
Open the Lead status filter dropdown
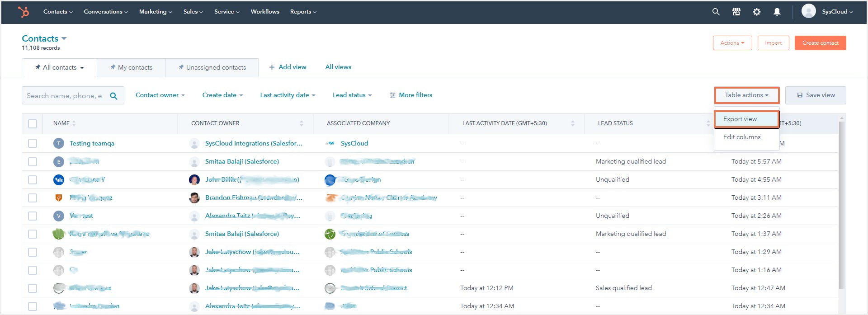(x=352, y=95)
